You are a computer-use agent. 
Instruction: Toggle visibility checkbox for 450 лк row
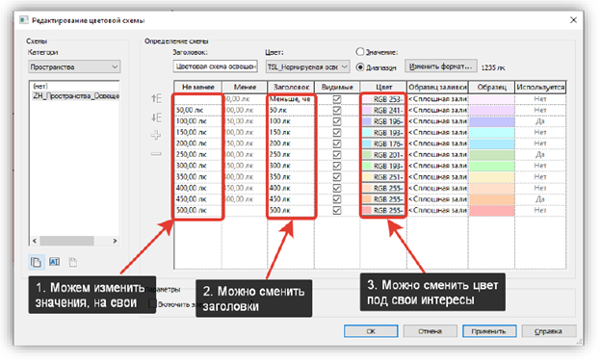337,199
